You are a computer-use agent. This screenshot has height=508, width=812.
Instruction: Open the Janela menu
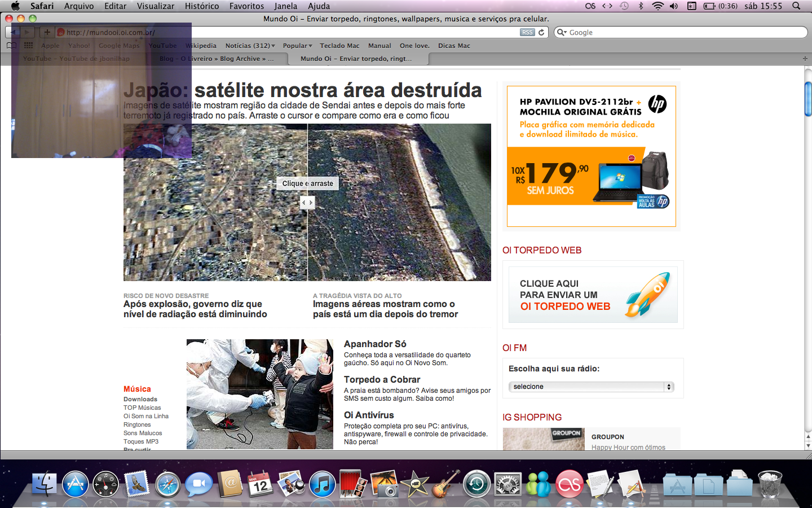pyautogui.click(x=286, y=6)
